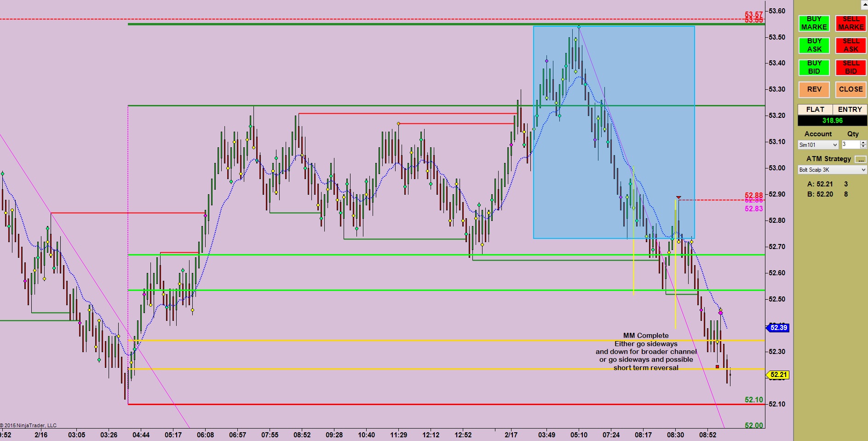Select the red 52.88 price level label
The image size is (868, 441).
[753, 196]
